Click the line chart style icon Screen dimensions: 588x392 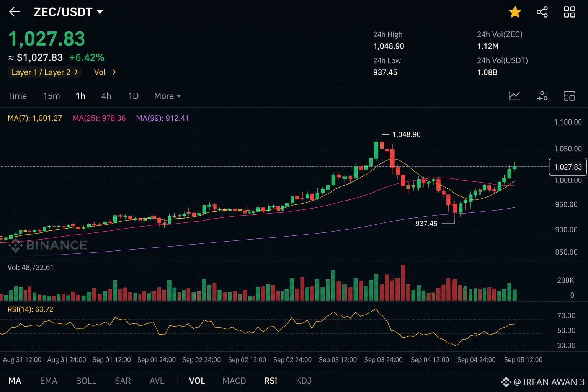[514, 96]
